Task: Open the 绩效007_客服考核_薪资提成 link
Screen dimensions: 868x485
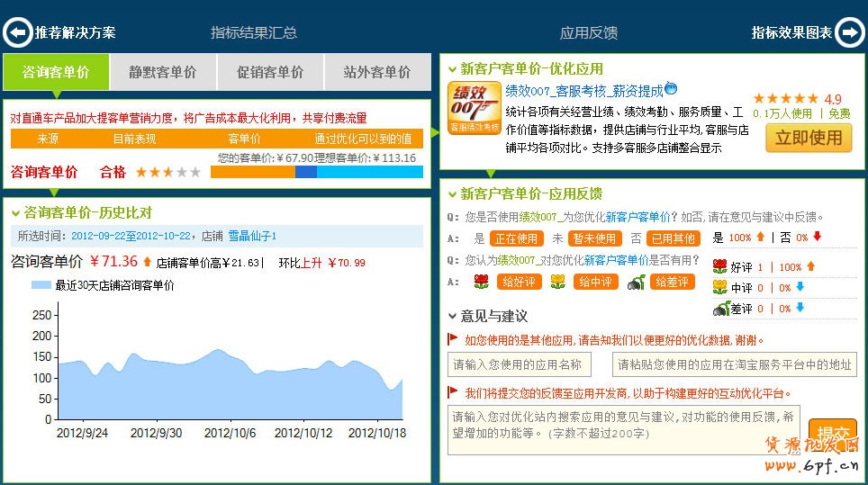Action: (583, 90)
